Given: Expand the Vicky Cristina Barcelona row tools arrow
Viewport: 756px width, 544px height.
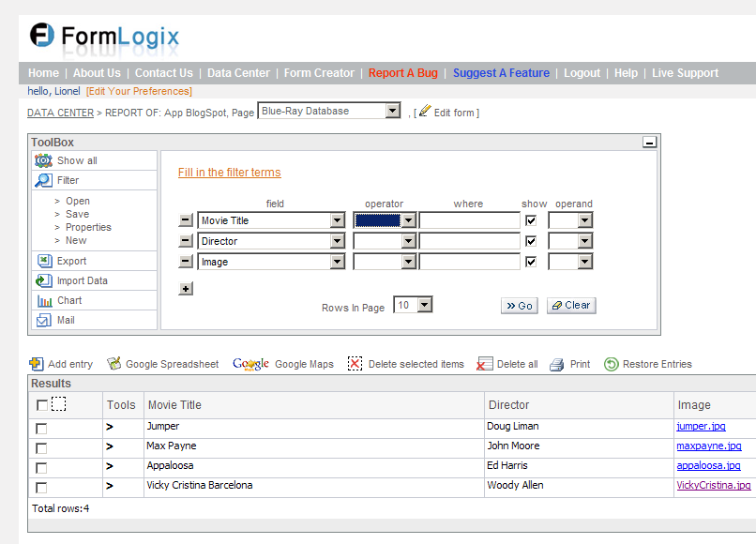Looking at the screenshot, I should [x=110, y=486].
